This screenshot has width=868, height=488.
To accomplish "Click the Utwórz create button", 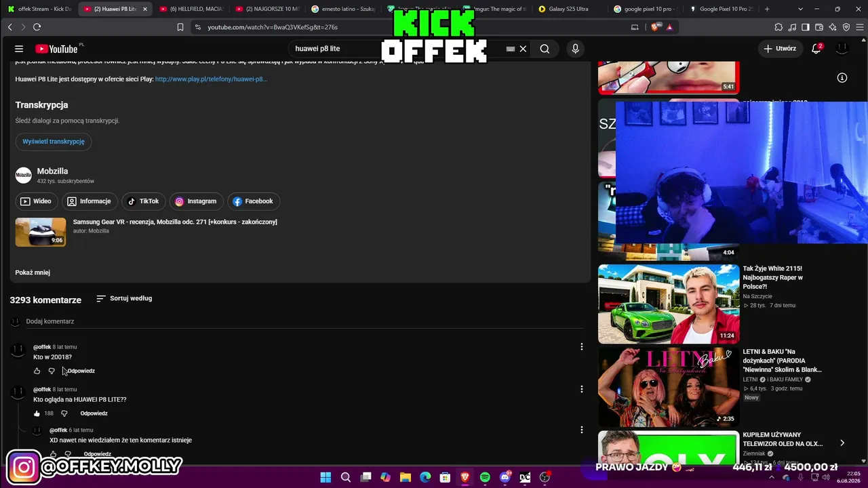I will tap(780, 49).
